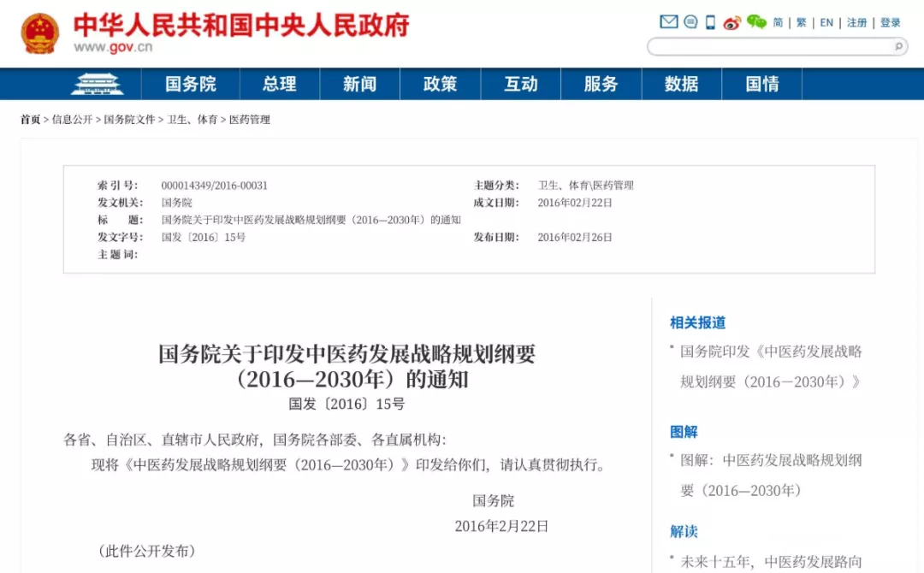Click the email envelope icon
Viewport: 924px width, 573px height.
[669, 22]
